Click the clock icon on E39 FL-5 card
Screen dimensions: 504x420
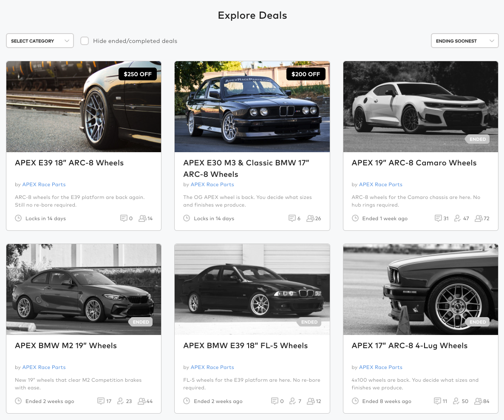tap(187, 401)
